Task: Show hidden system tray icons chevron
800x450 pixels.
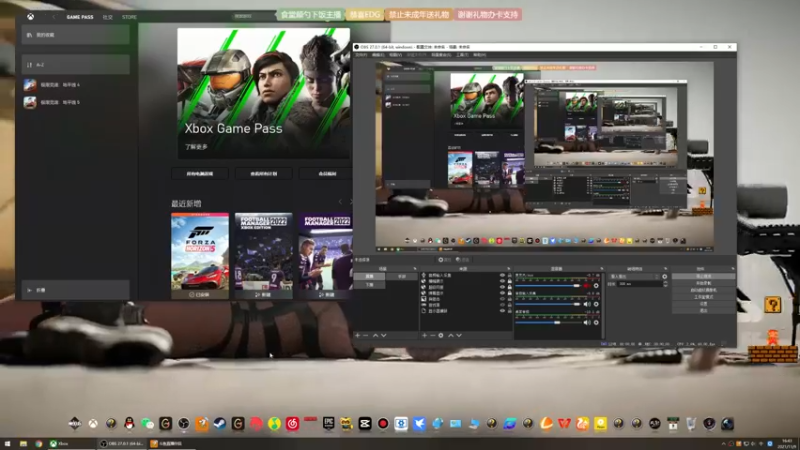Action: point(723,444)
